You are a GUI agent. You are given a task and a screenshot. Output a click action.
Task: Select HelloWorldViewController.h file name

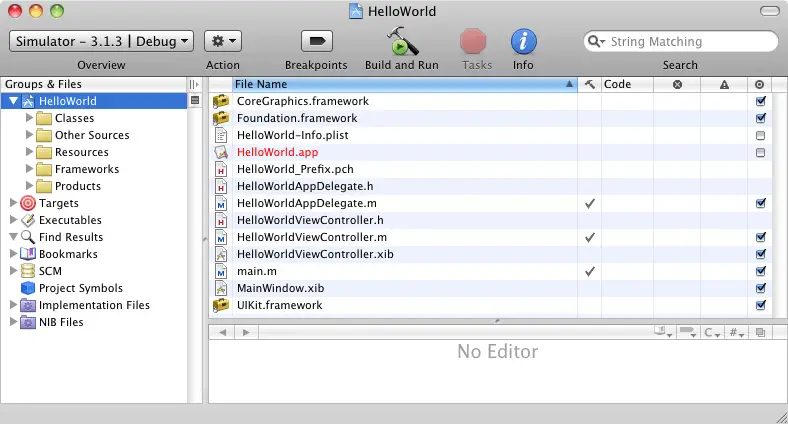click(310, 220)
